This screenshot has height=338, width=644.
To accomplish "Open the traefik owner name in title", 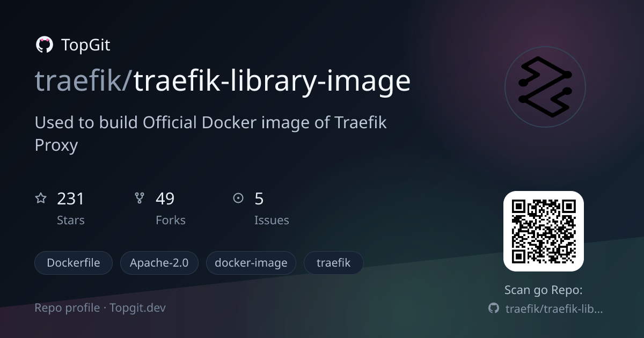I will [79, 81].
